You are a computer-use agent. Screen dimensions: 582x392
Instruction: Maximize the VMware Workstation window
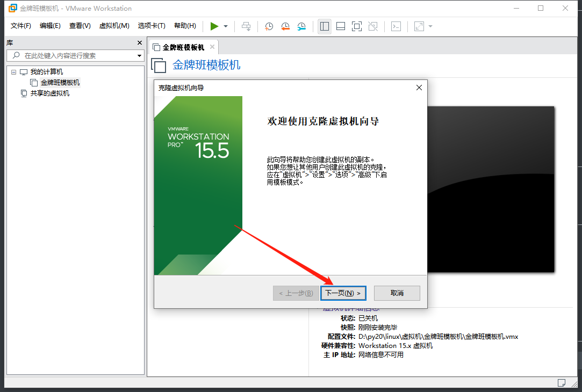[541, 8]
